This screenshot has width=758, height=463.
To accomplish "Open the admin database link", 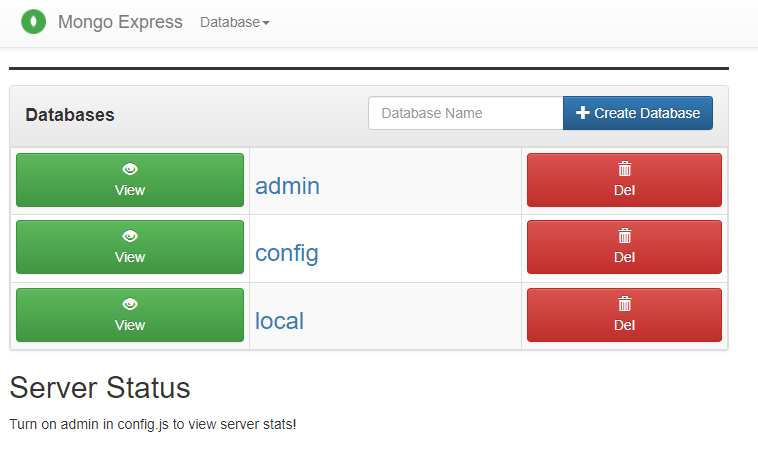I will pyautogui.click(x=287, y=186).
